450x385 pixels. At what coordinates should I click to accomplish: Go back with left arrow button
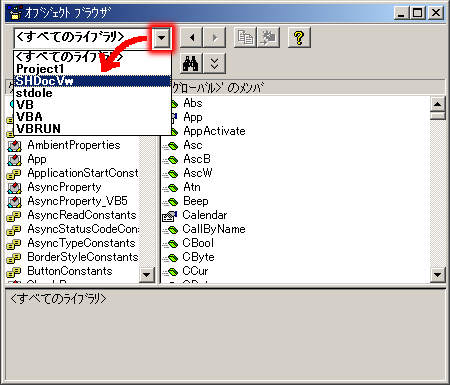pyautogui.click(x=191, y=37)
